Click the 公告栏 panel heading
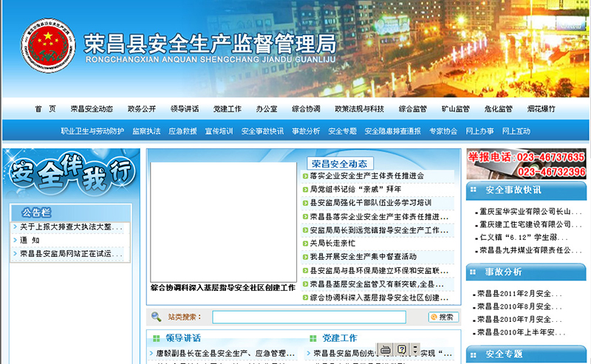 point(36,213)
